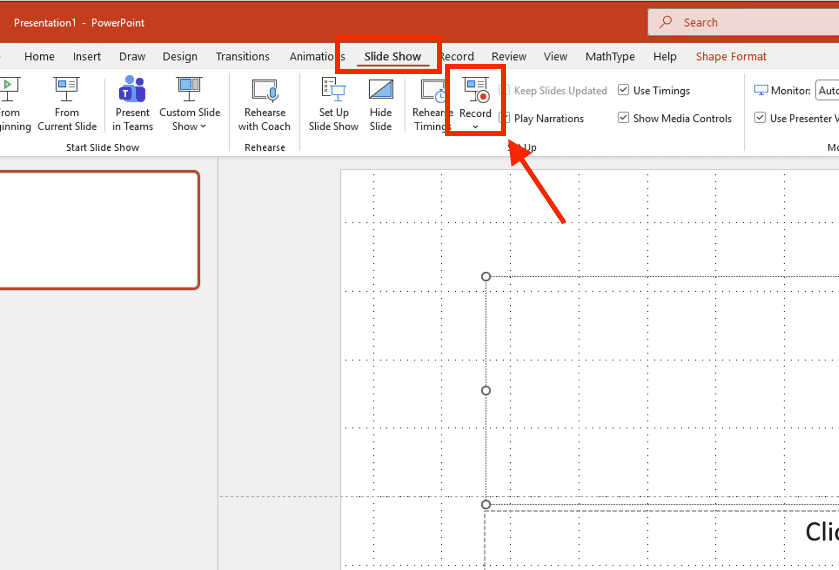Select the slide thumbnail in left pane
This screenshot has height=570, width=839.
(99, 230)
